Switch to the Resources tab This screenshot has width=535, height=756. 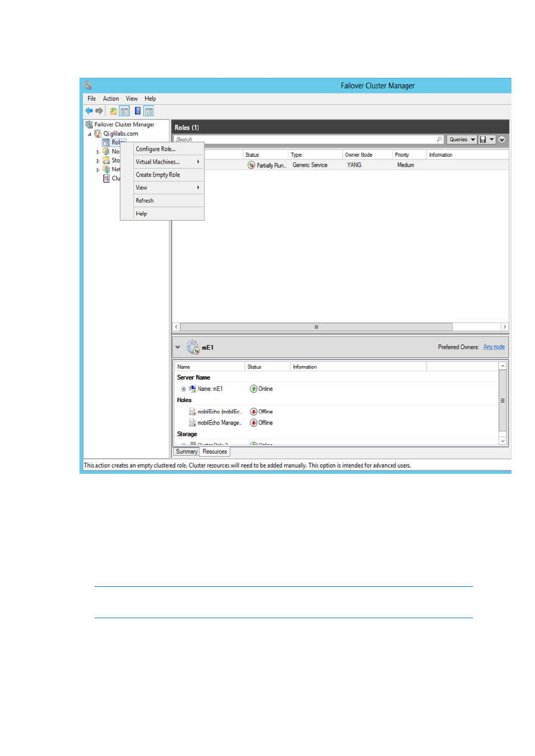tap(215, 451)
